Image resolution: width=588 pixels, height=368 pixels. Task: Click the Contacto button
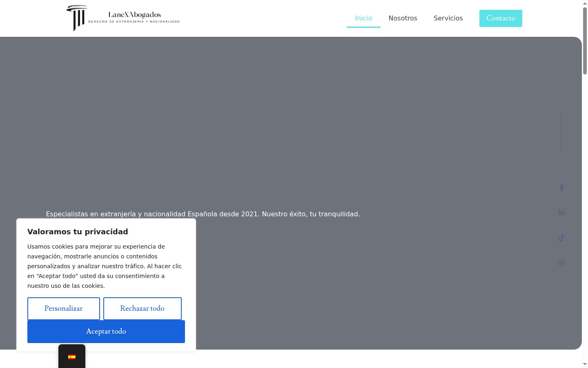pyautogui.click(x=501, y=18)
